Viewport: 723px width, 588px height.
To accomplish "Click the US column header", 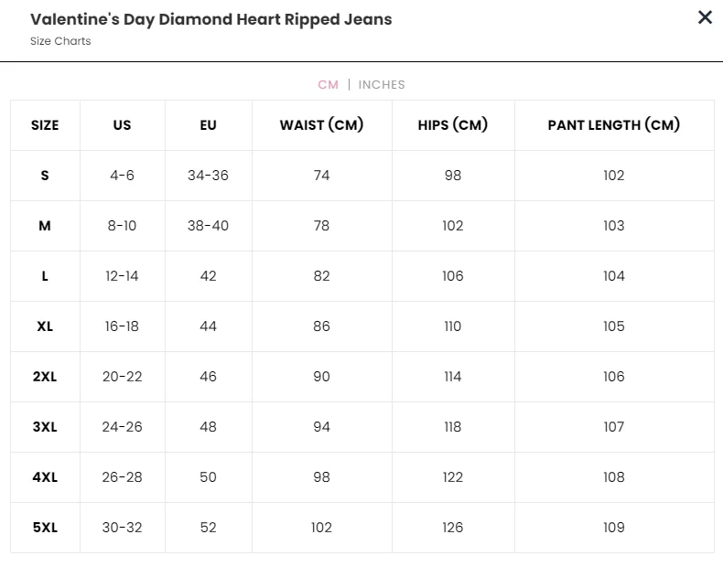I will click(123, 125).
